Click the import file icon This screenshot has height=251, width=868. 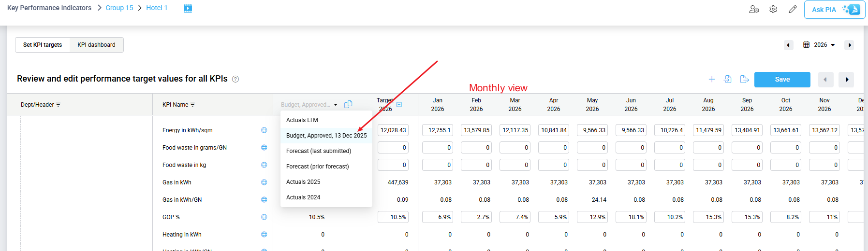tap(728, 79)
